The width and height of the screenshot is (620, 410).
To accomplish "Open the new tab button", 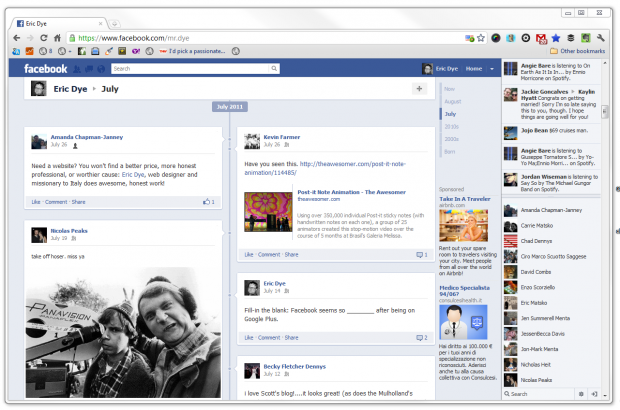I will point(114,24).
